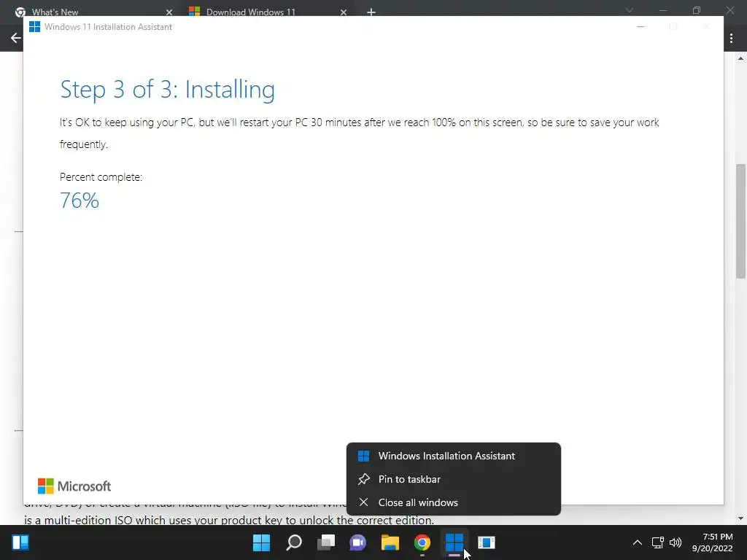This screenshot has width=747, height=560.
Task: Show hidden system tray icons
Action: pos(637,542)
